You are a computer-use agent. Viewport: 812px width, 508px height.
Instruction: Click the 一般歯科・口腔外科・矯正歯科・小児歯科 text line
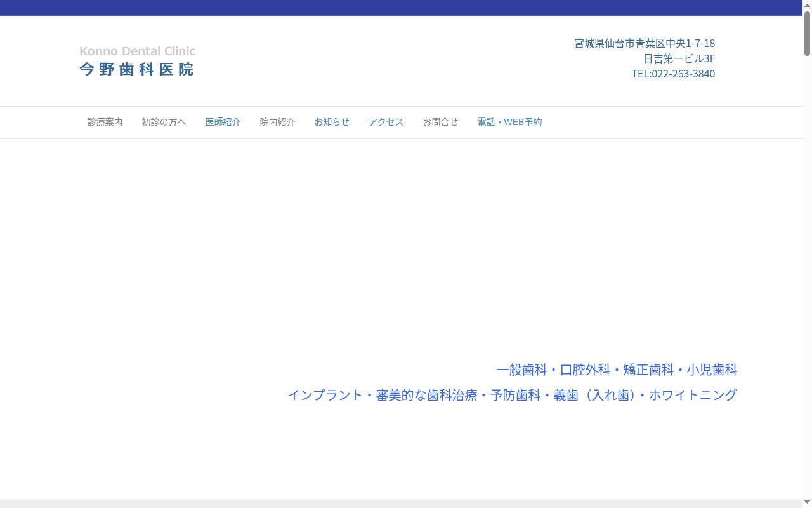[x=617, y=370]
